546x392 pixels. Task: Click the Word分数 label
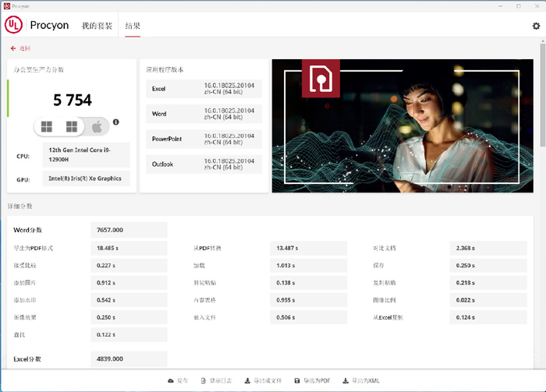tap(27, 230)
